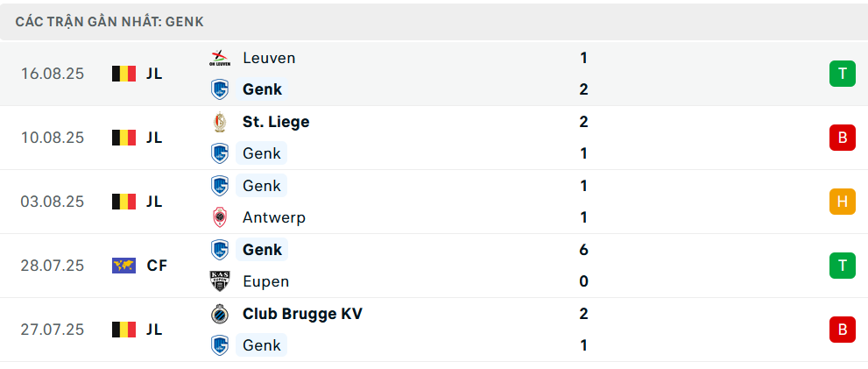Click red B badge for St. Liege match
This screenshot has width=868, height=369.
click(x=842, y=138)
